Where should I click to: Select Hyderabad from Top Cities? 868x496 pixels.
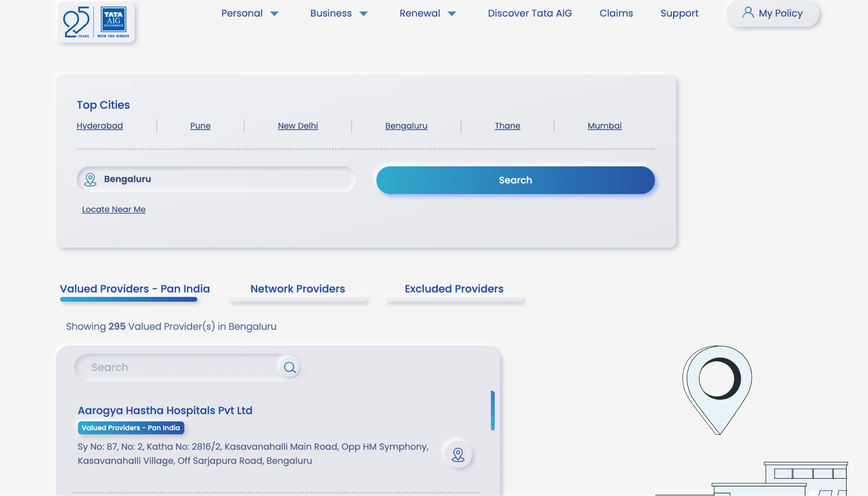[x=100, y=126]
